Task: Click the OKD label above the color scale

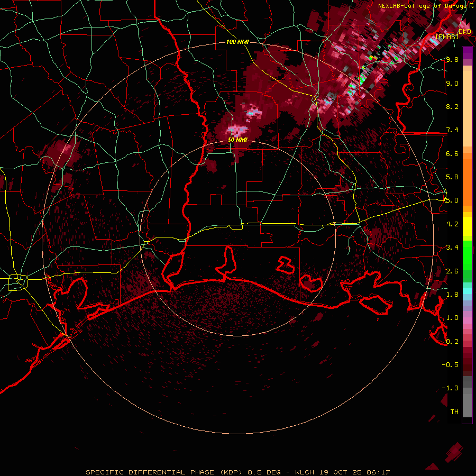Action: click(465, 32)
